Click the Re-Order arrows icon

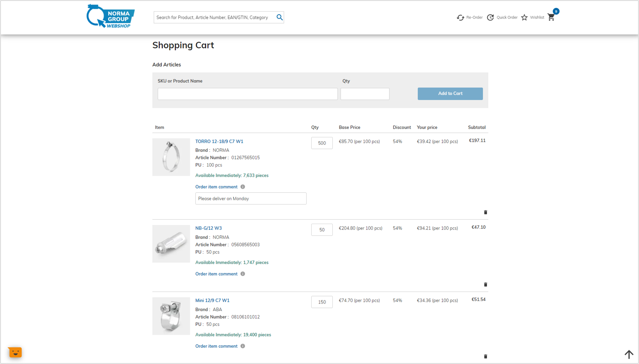pos(460,18)
